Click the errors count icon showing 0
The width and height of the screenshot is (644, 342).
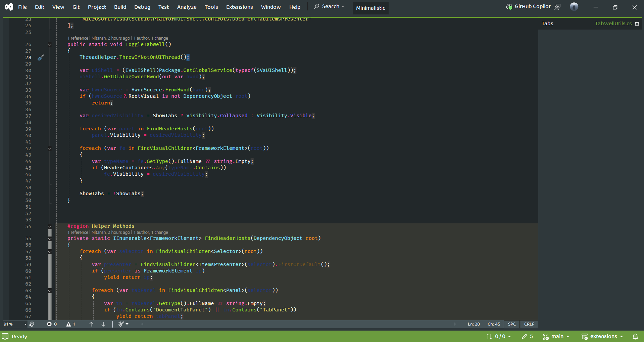52,324
